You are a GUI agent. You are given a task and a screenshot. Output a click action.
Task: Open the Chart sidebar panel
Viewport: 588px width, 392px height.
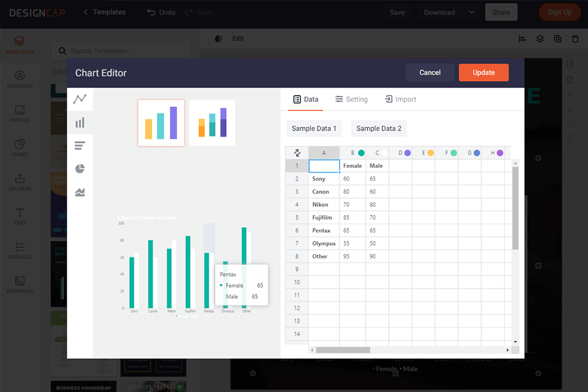point(20,148)
